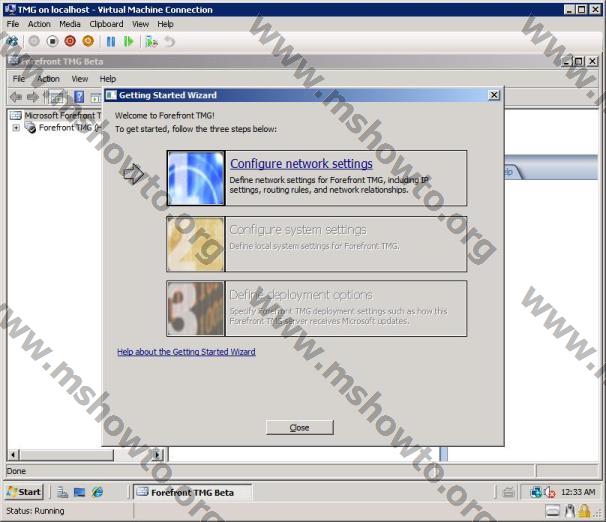
Task: Click the horizontal scrollbar thumb under the tree
Action: point(66,455)
